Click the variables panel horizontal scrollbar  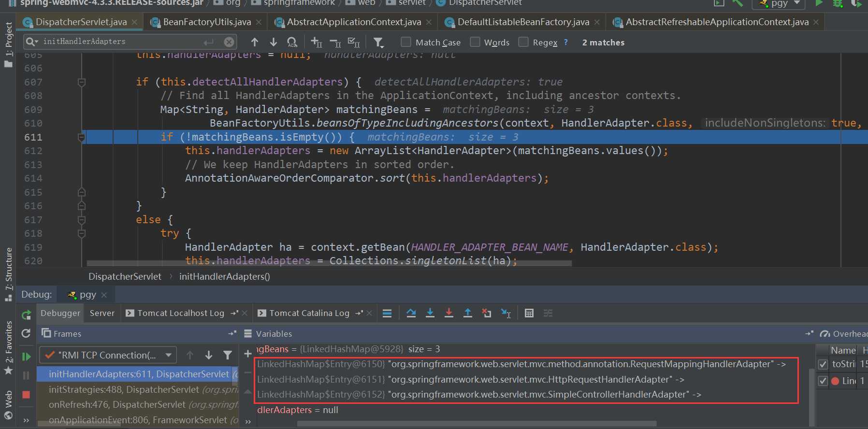pos(477,424)
